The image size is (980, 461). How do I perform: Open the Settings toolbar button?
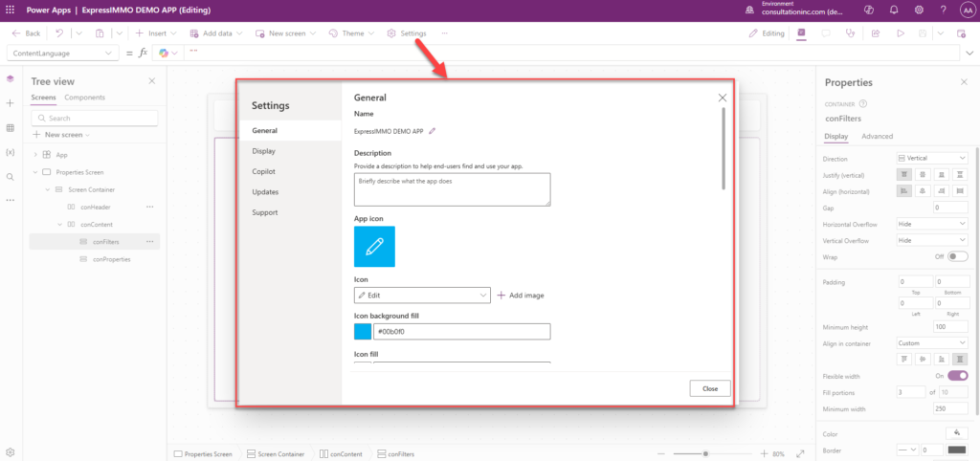pos(407,33)
